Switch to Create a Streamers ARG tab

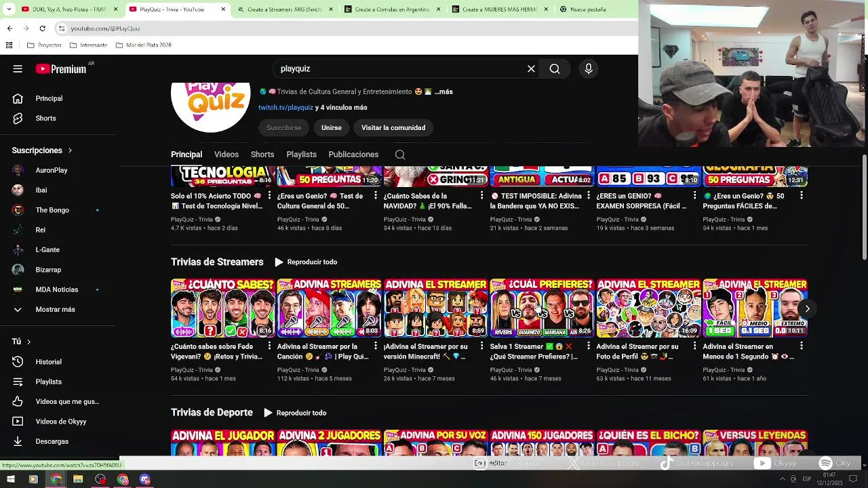pyautogui.click(x=283, y=9)
